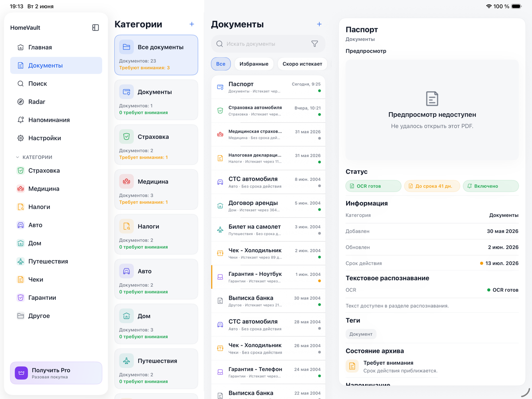
Task: Collapse the КАТЕГОРИИ section chevron
Action: pos(18,157)
